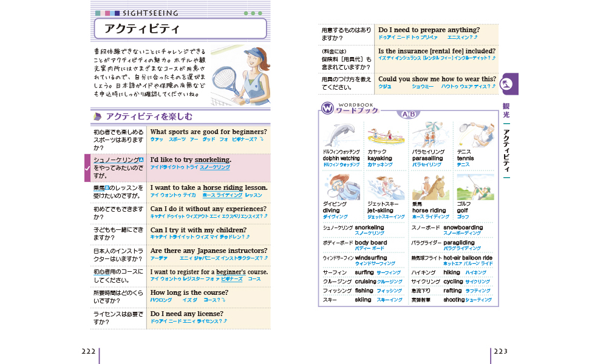Image resolution: width=589 pixels, height=364 pixels.
Task: Open the diving illustration
Action: [x=341, y=187]
